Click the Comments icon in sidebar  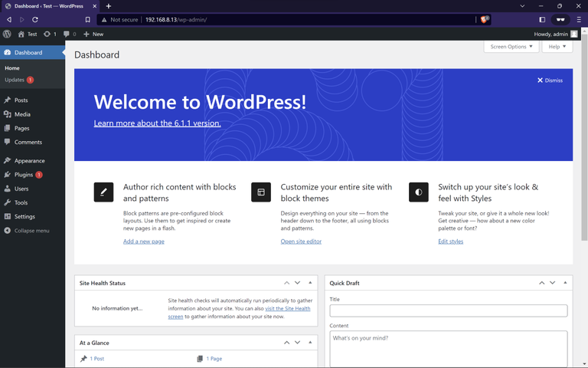[x=7, y=142]
